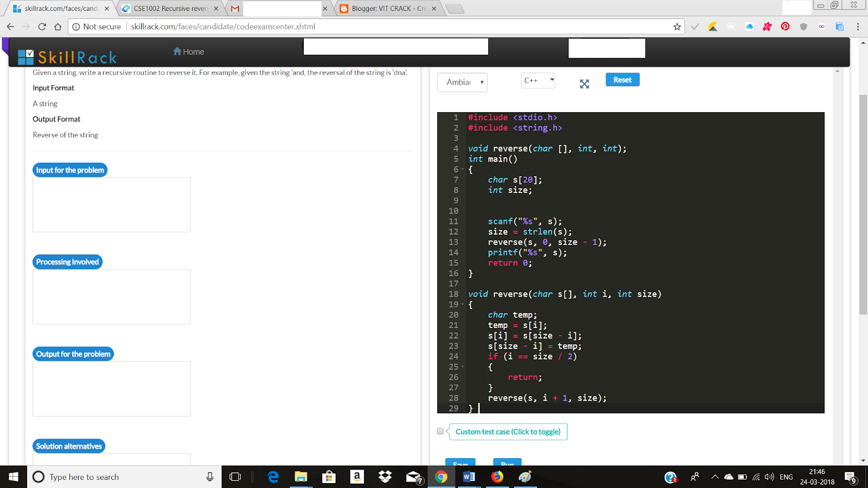Open Dropbox from the taskbar
This screenshot has height=488, width=868.
pyautogui.click(x=384, y=477)
